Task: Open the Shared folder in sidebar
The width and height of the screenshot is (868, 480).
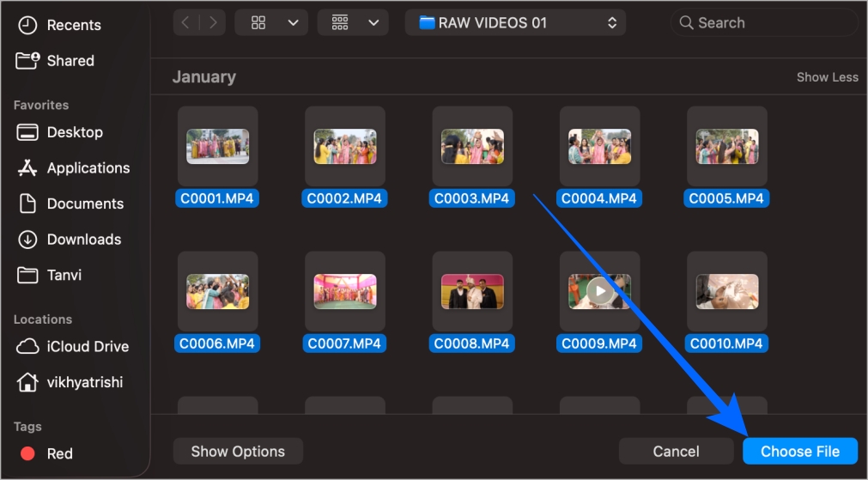Action: [55, 60]
